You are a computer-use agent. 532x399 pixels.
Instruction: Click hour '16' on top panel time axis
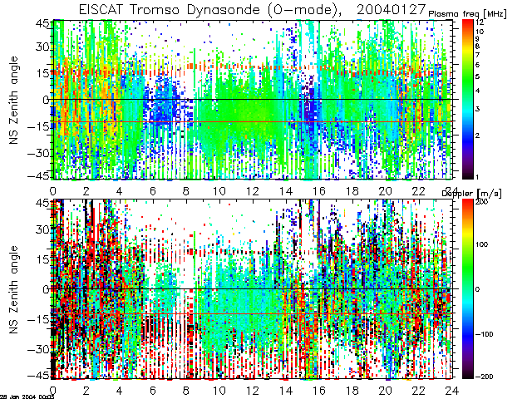[319, 191]
